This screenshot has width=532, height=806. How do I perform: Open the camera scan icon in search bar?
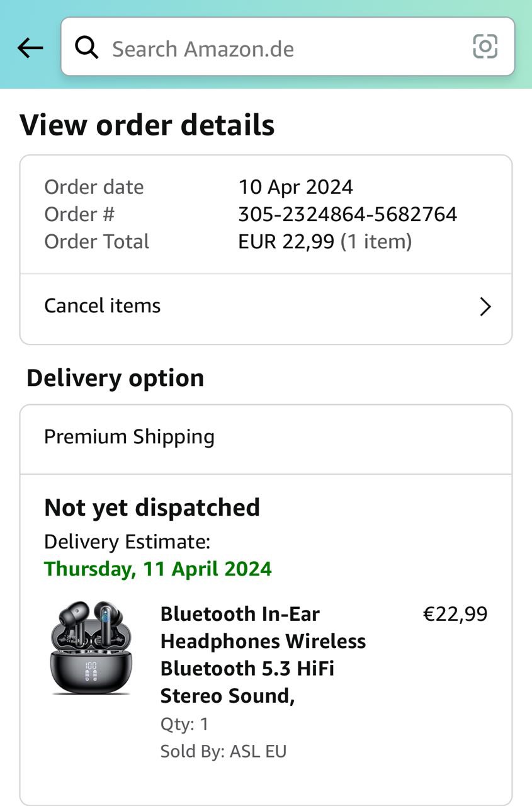tap(485, 47)
